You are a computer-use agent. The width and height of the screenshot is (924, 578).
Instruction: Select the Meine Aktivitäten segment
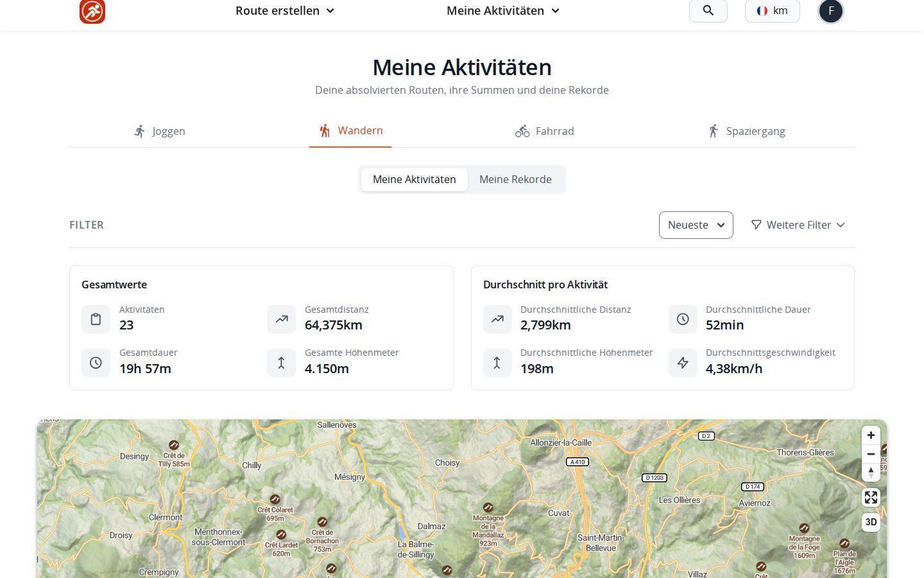click(x=415, y=179)
